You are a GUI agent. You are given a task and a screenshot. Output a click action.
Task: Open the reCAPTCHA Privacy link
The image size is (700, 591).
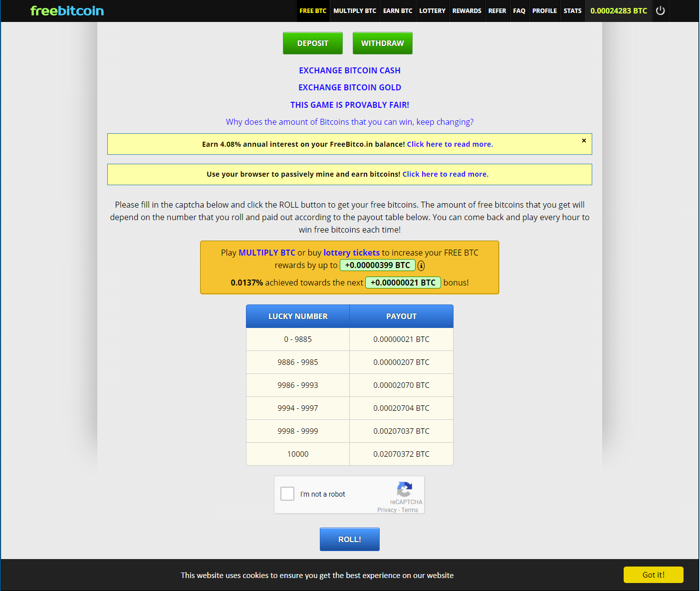[x=387, y=510]
